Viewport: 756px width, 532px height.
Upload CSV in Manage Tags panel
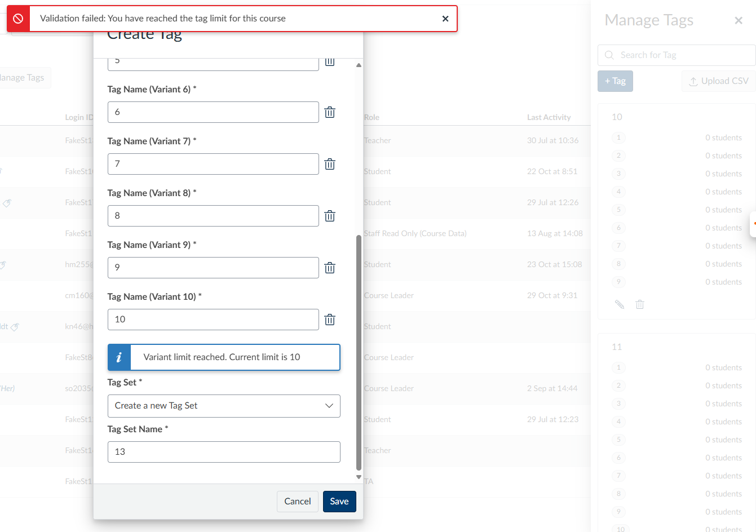pyautogui.click(x=719, y=81)
